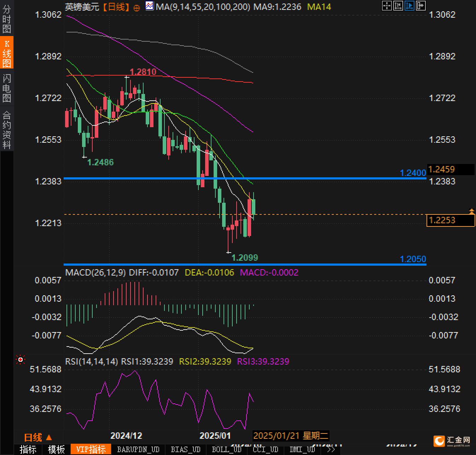The image size is (476, 455).
Task: Click the DEA:-0.0106 value
Action: (209, 272)
